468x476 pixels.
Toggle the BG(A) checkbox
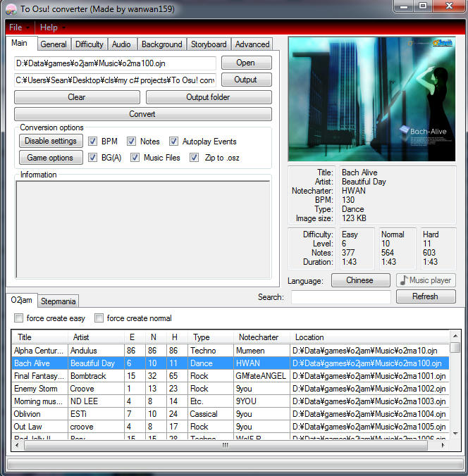pyautogui.click(x=93, y=158)
